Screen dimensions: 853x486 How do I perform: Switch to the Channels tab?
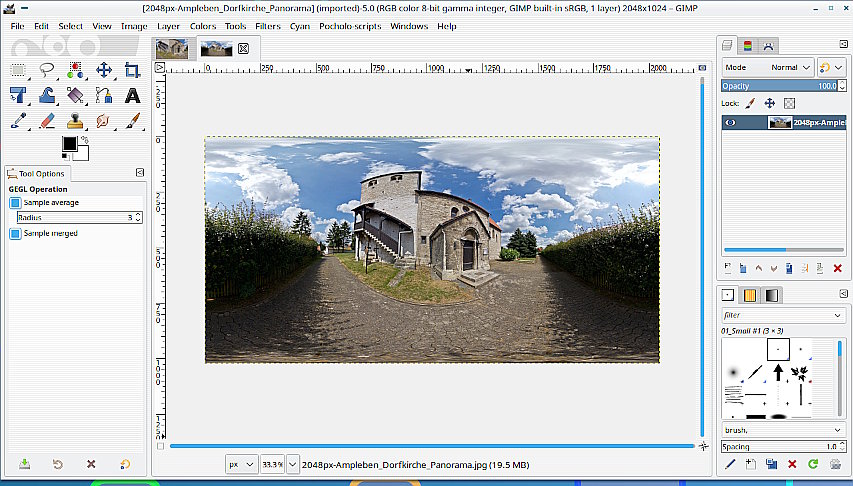tap(747, 45)
